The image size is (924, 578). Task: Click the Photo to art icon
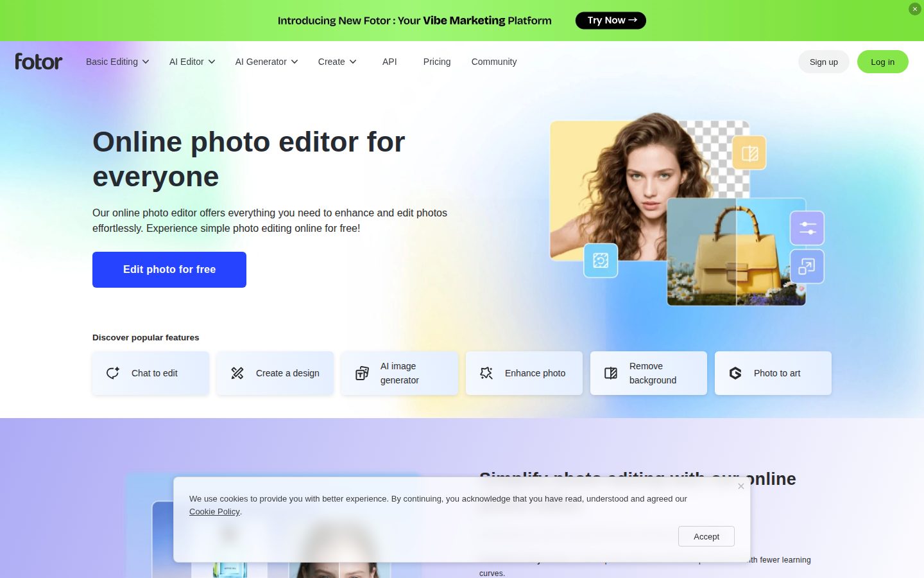click(x=735, y=373)
